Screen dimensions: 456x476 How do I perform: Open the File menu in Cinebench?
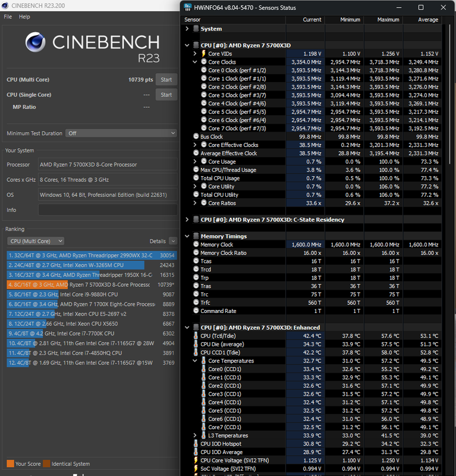point(8,17)
